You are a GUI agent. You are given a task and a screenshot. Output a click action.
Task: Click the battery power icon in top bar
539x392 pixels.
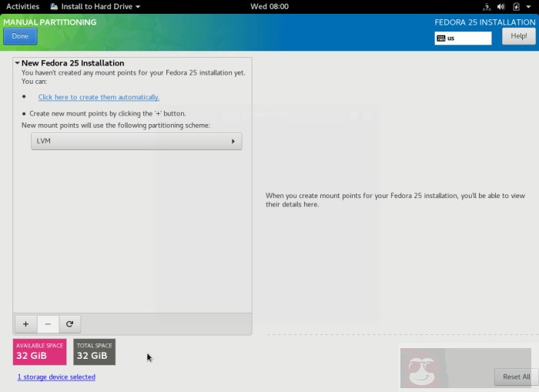516,6
